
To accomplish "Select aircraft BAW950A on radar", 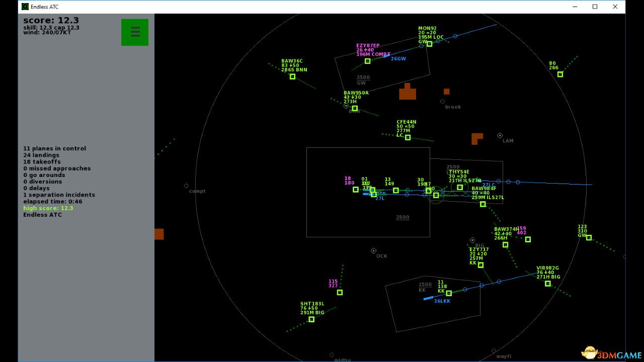I will click(x=355, y=108).
